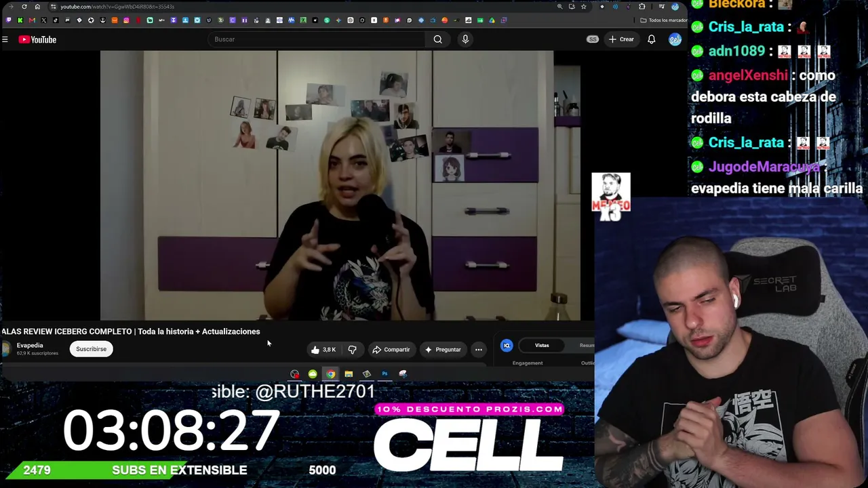Switch to the Vistas tab
The image size is (868, 488).
(542, 346)
